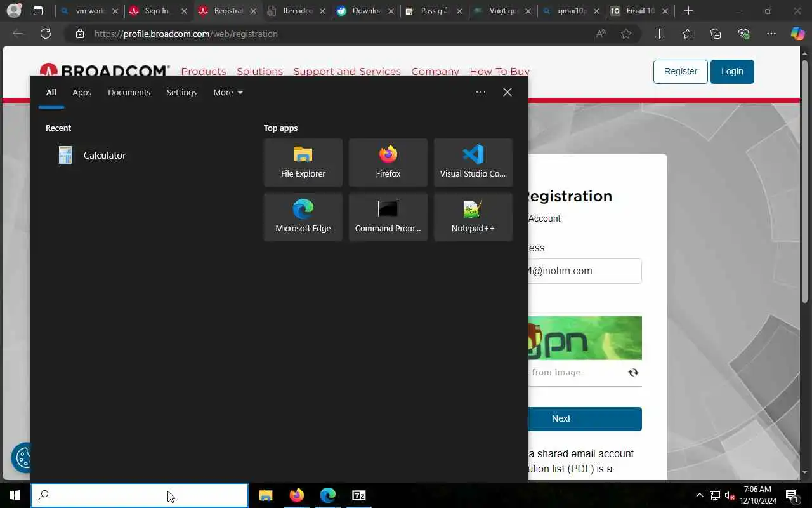Switch to Documents search filter
This screenshot has width=812, height=508.
coord(129,92)
